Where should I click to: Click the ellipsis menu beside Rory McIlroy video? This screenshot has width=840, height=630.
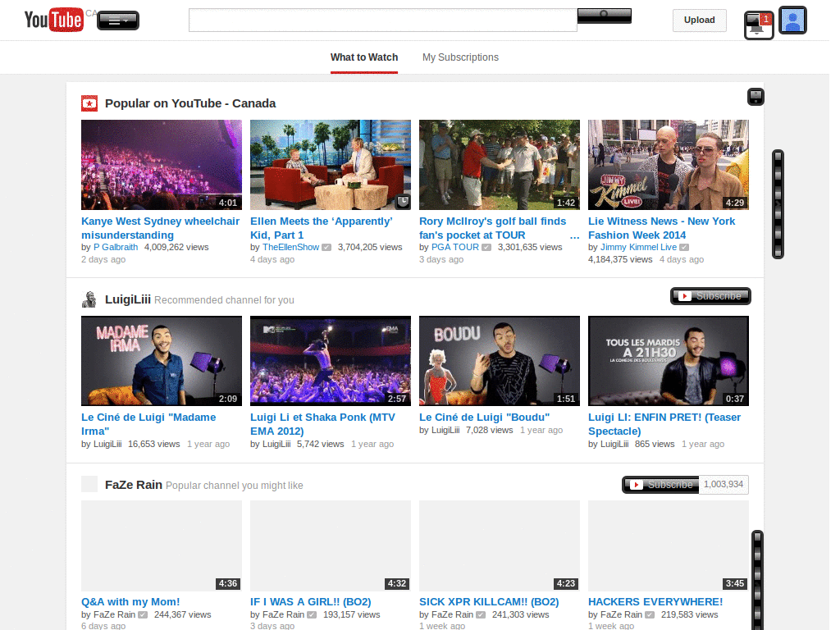point(575,235)
